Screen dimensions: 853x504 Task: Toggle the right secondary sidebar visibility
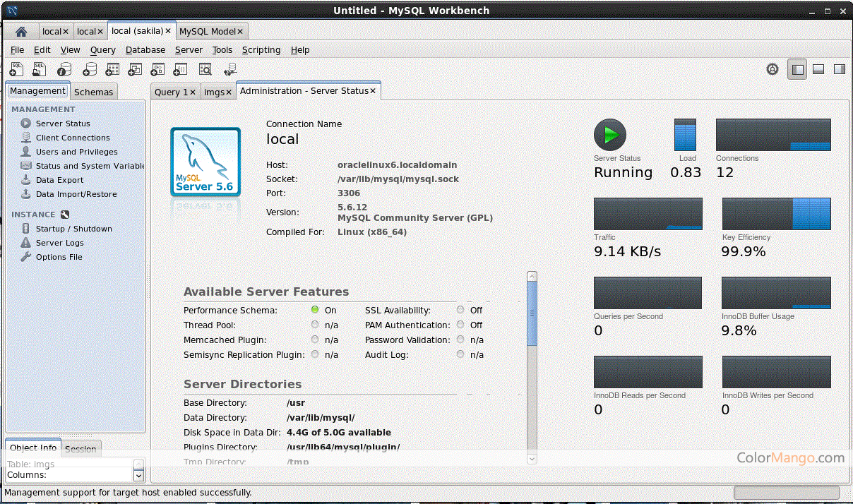coord(839,69)
